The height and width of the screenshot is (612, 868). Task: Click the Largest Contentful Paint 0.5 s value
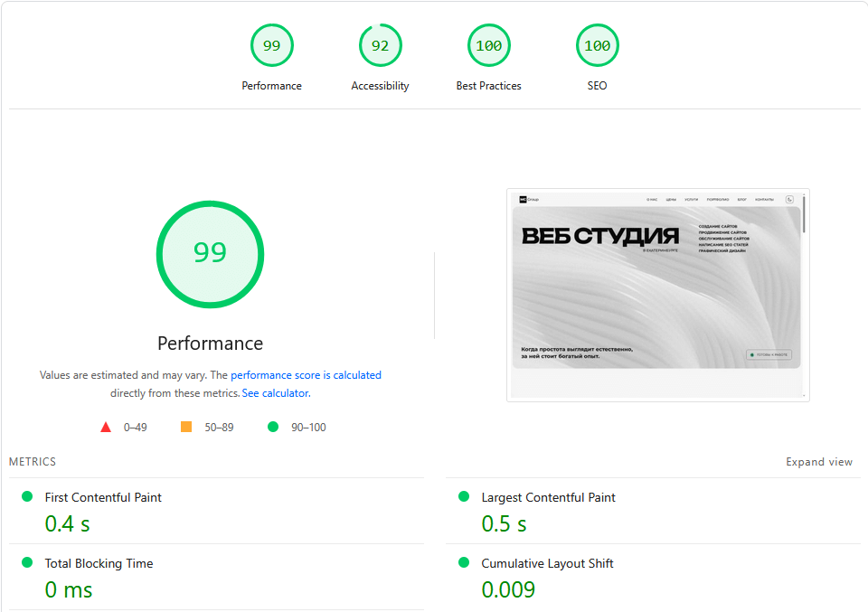[504, 523]
